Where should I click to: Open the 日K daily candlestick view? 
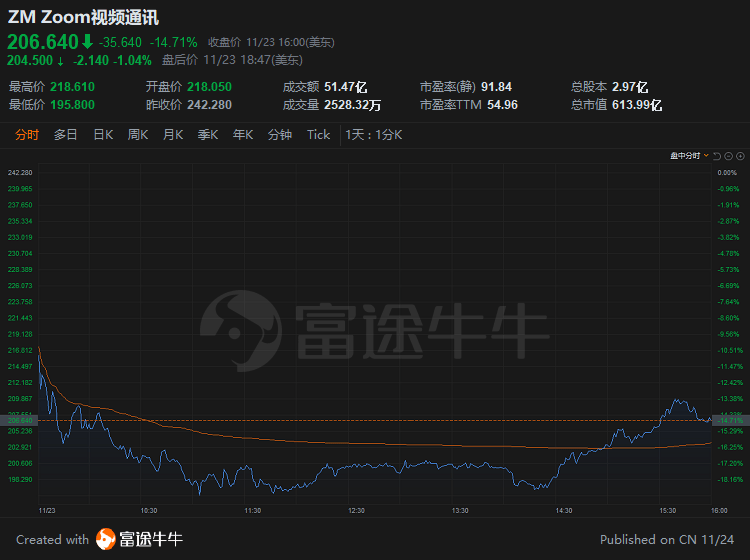103,135
